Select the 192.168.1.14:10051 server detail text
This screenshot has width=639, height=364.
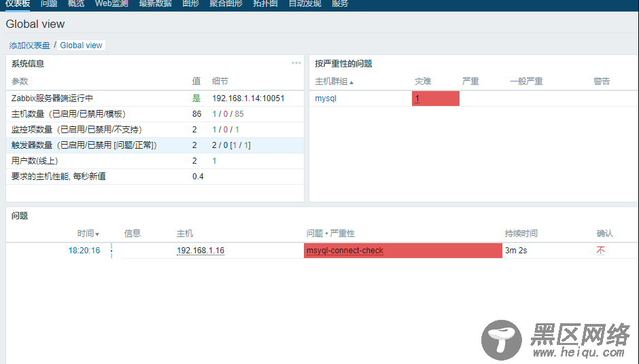click(248, 98)
